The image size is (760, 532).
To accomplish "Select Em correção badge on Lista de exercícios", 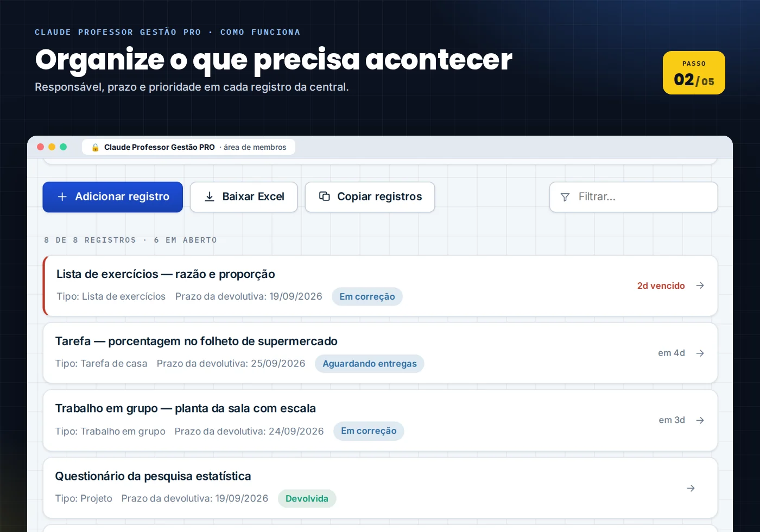I will click(x=367, y=296).
